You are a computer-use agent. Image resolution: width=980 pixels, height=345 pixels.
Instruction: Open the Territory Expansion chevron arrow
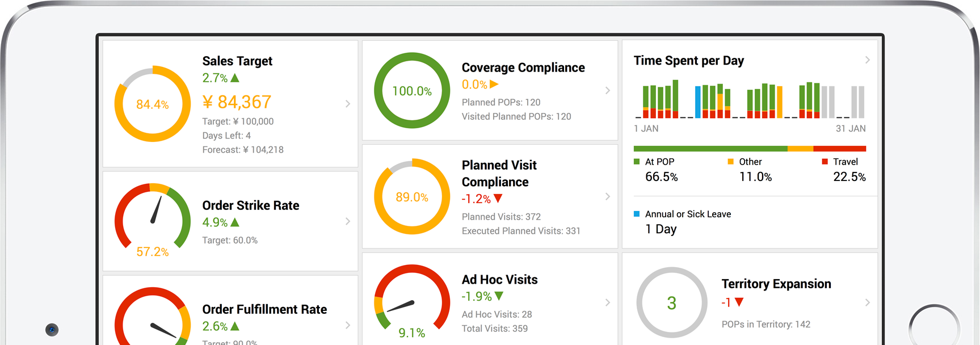pyautogui.click(x=867, y=302)
